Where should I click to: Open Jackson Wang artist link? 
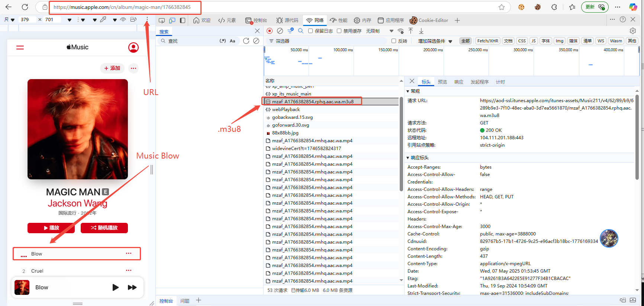(77, 203)
